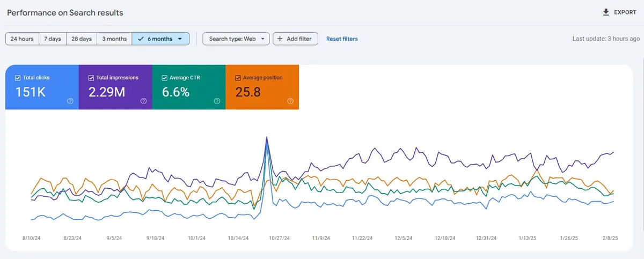644x259 pixels.
Task: Click the Export download icon
Action: pyautogui.click(x=606, y=12)
